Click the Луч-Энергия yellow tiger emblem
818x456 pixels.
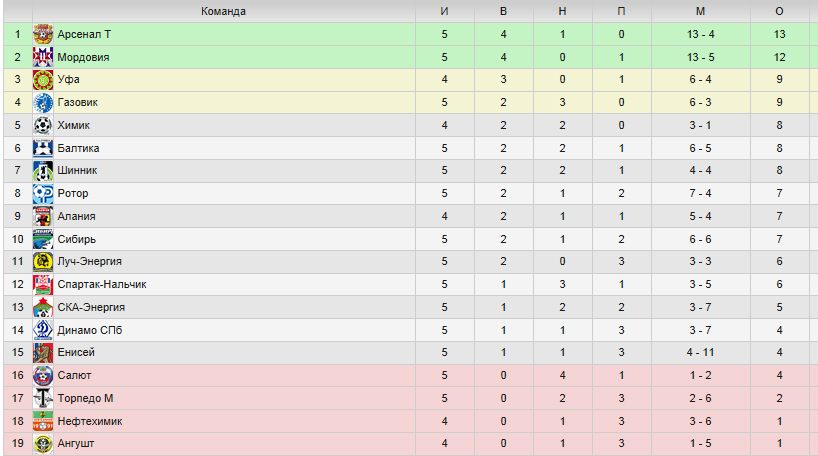(43, 261)
